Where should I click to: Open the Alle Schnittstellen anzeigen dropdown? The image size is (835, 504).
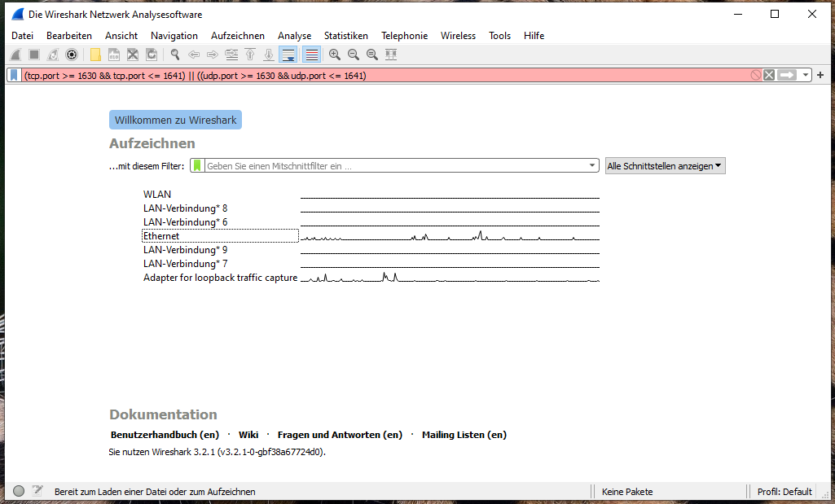pyautogui.click(x=663, y=165)
